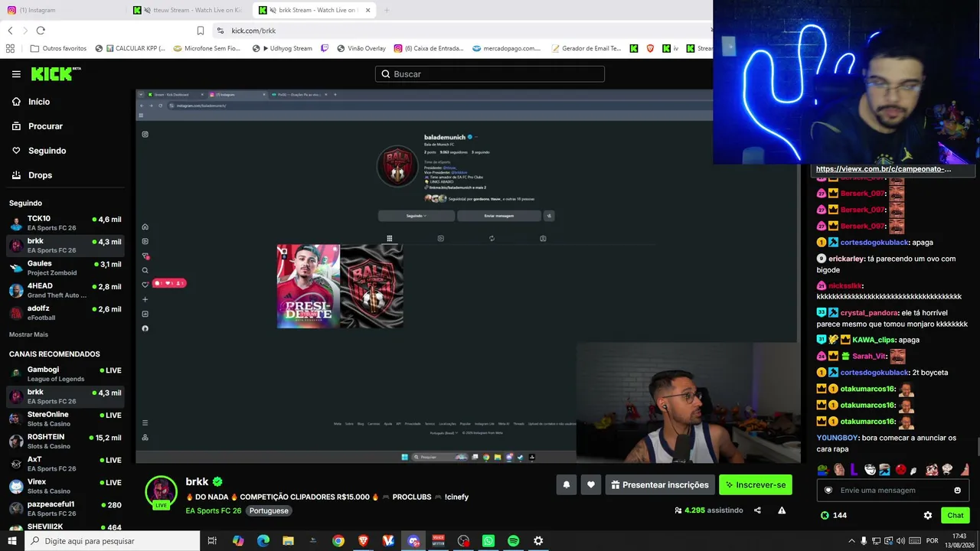Open a new browser tab
The image size is (980, 551).
click(387, 10)
